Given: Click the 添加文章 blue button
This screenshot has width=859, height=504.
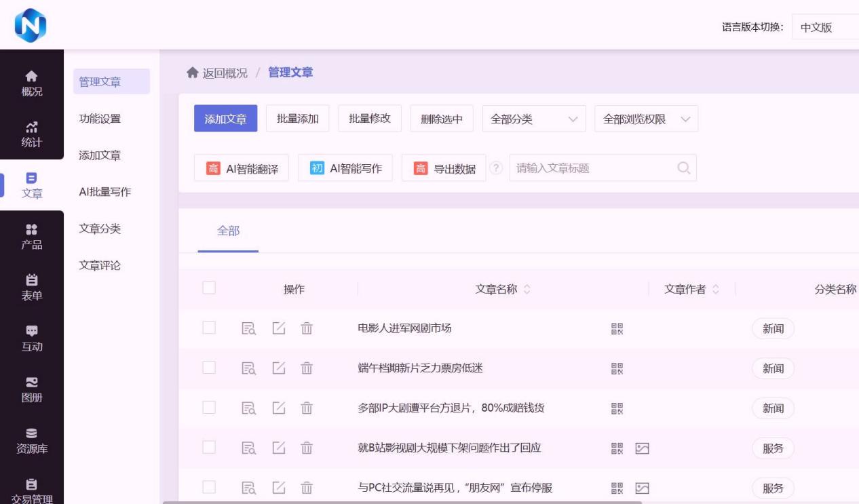Looking at the screenshot, I should click(225, 119).
